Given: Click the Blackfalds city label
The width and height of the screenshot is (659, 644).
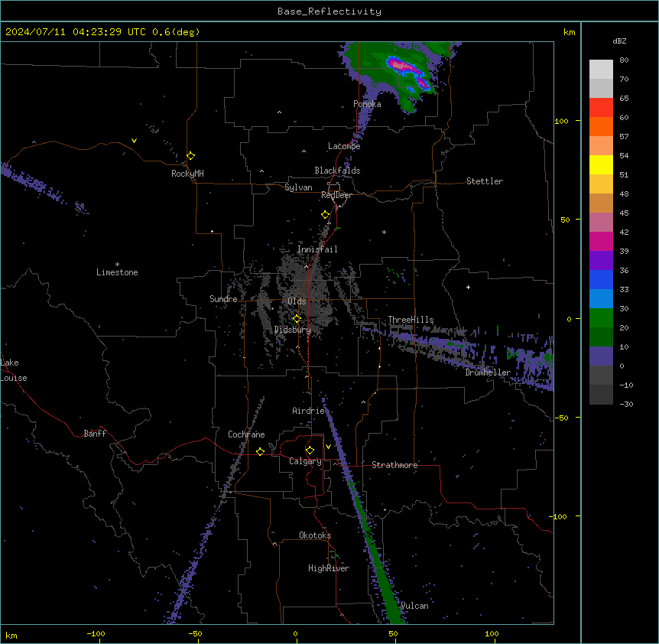Looking at the screenshot, I should point(337,171).
